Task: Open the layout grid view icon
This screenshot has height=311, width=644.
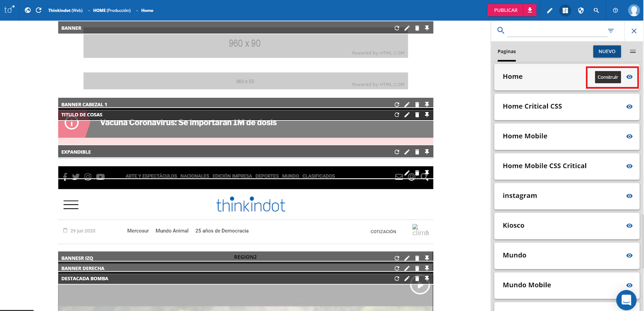Action: coord(565,10)
